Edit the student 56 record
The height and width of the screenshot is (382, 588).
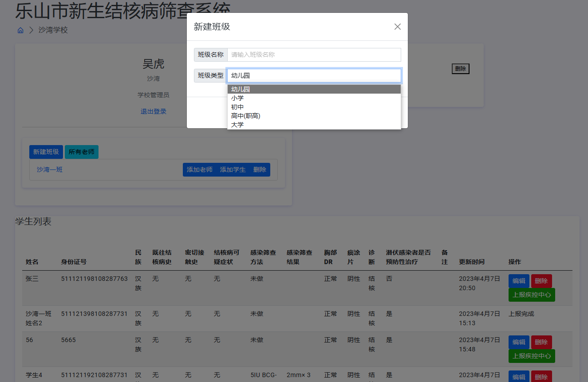[x=519, y=342]
